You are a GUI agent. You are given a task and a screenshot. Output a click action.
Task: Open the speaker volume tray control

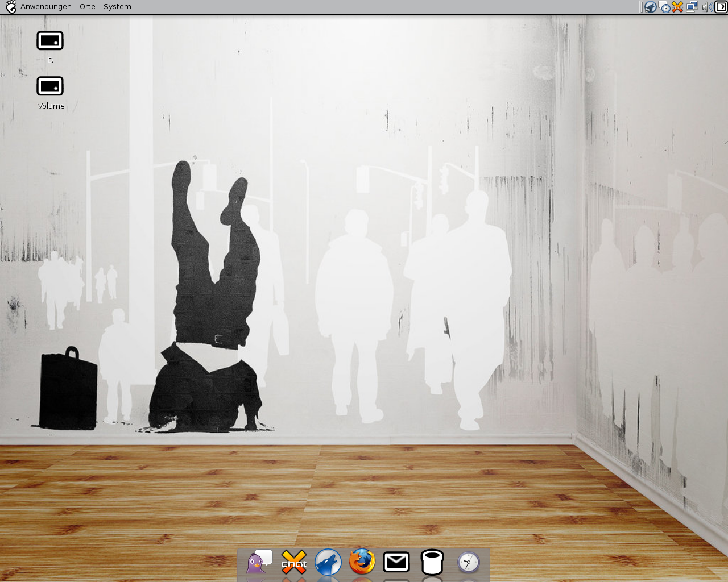(706, 7)
